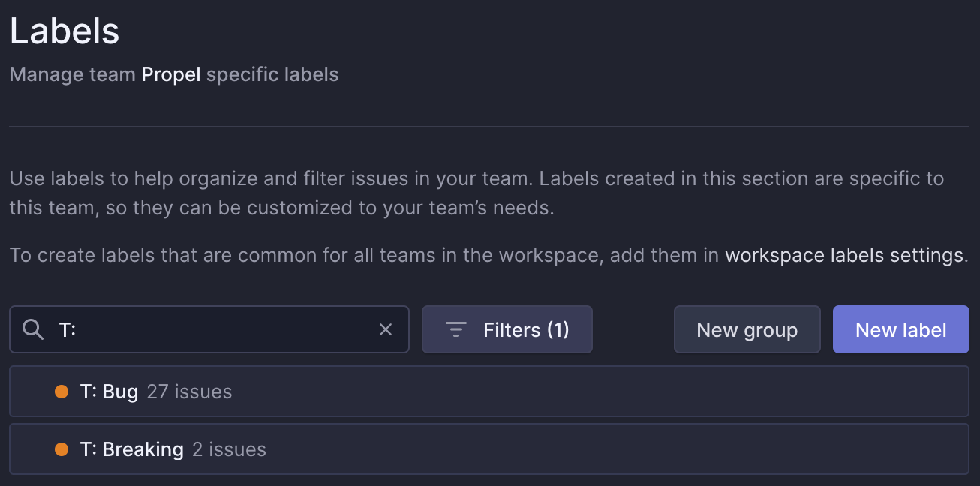This screenshot has height=486, width=980.
Task: Click the Labels page heading
Action: click(x=65, y=32)
